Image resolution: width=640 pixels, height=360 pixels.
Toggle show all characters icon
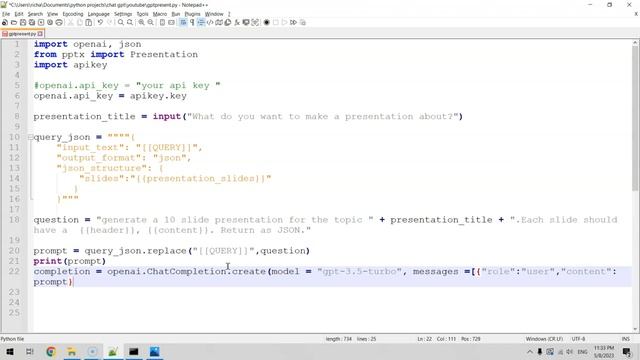click(192, 22)
